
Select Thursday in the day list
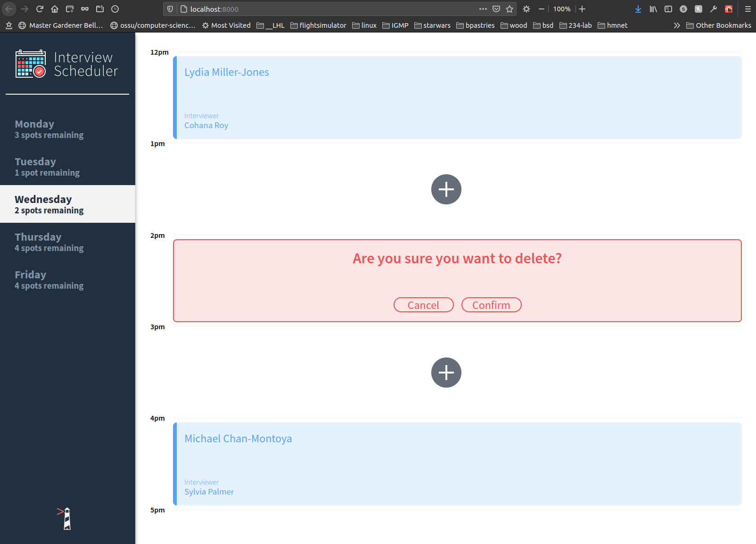pos(67,242)
